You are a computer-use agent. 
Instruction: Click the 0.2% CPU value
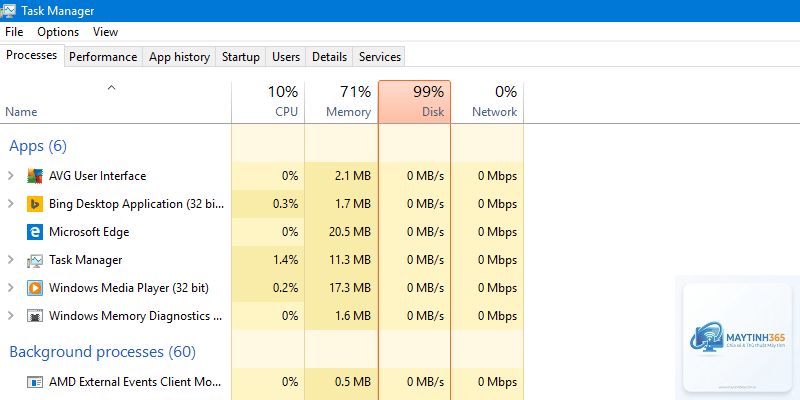tap(285, 288)
